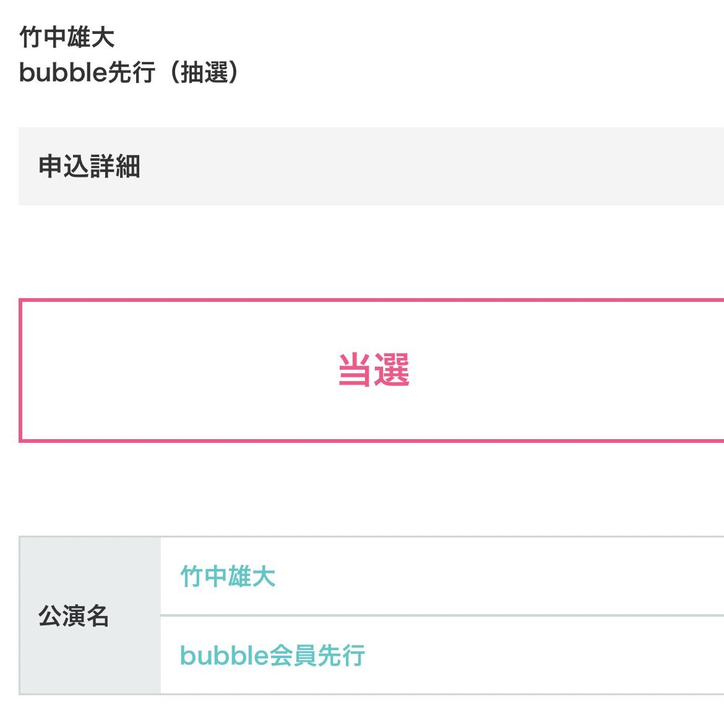This screenshot has height=728, width=724.
Task: Click the 詳細 characters in the gray header
Action: point(115,166)
